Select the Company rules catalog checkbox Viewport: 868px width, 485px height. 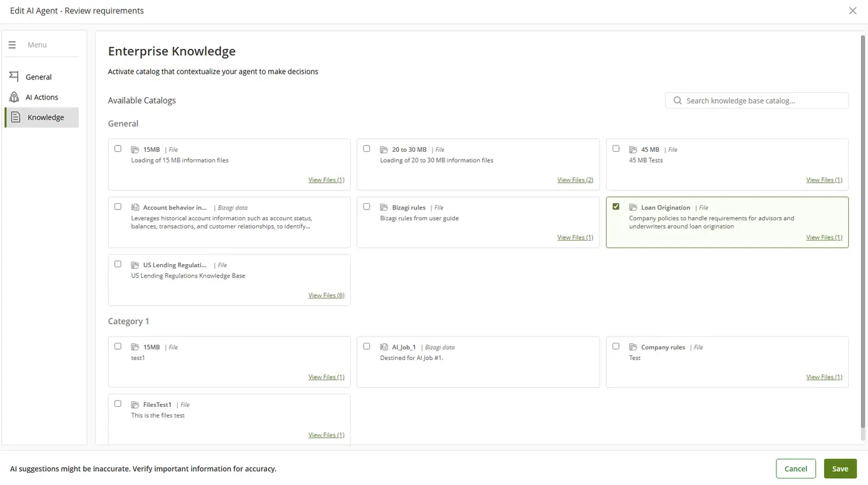pos(616,346)
